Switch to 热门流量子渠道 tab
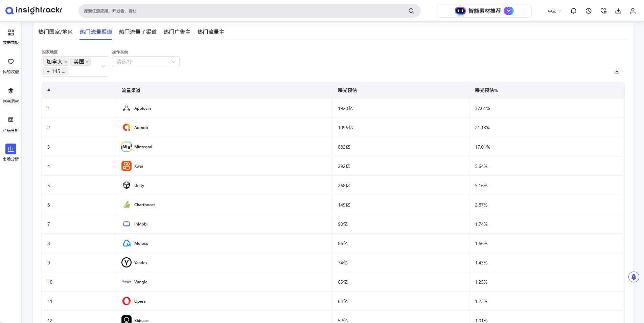 point(138,32)
